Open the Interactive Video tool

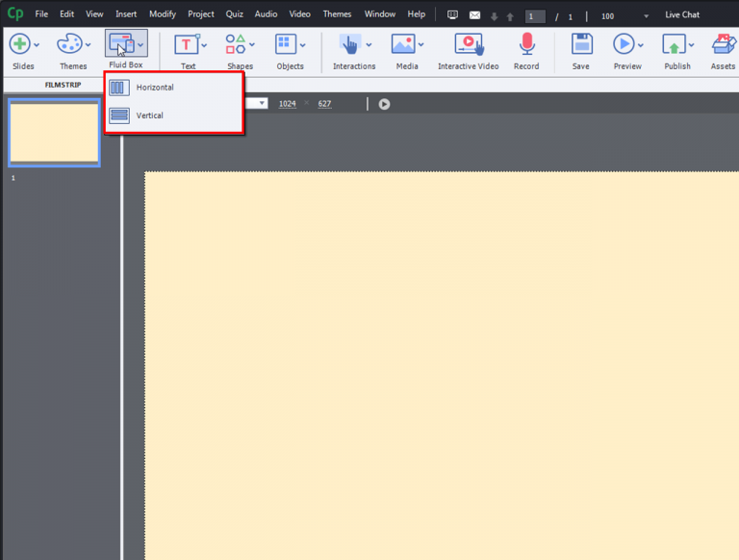(469, 45)
